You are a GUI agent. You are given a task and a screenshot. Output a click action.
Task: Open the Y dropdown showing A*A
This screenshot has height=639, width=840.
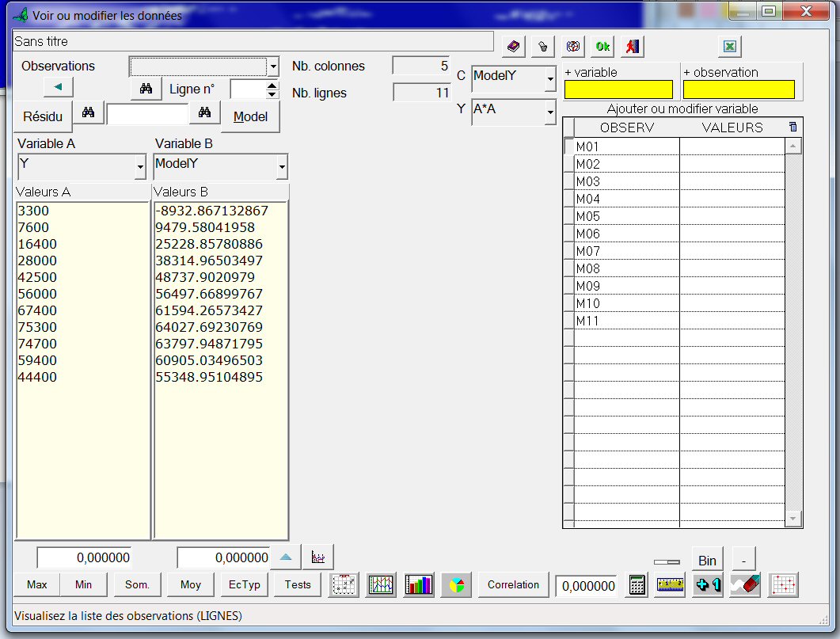[x=550, y=113]
